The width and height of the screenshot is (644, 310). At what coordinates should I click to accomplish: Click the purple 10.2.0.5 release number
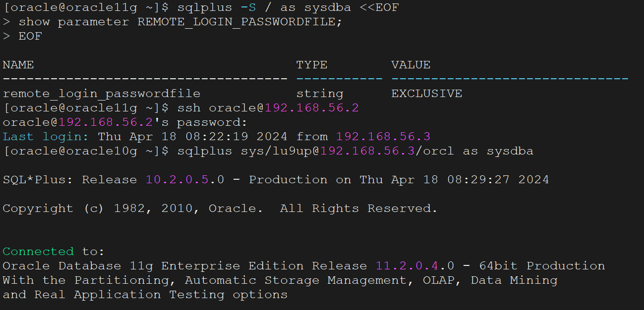pyautogui.click(x=177, y=180)
